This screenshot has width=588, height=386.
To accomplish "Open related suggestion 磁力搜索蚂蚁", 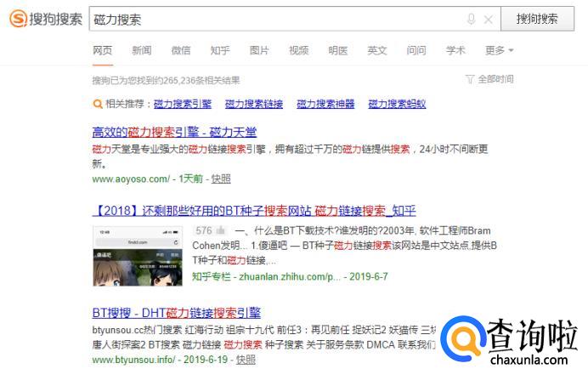I will [397, 104].
